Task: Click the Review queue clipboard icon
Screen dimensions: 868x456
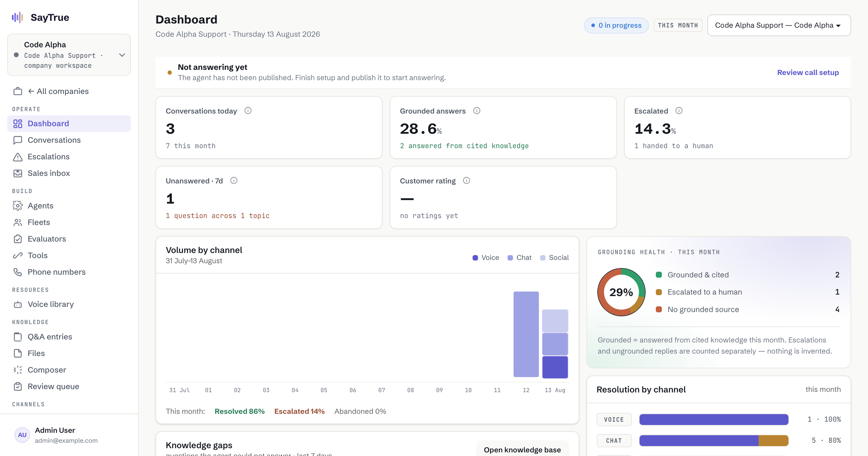Action: pyautogui.click(x=17, y=386)
